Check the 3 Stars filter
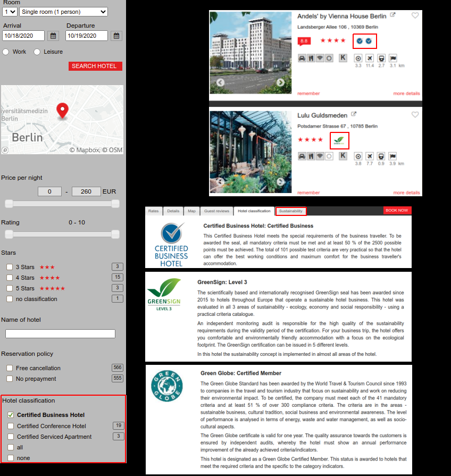451x476 pixels. pyautogui.click(x=10, y=267)
